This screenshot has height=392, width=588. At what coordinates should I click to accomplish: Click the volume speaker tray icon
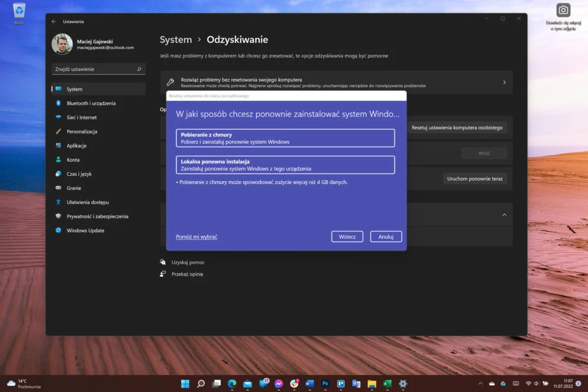pos(537,384)
